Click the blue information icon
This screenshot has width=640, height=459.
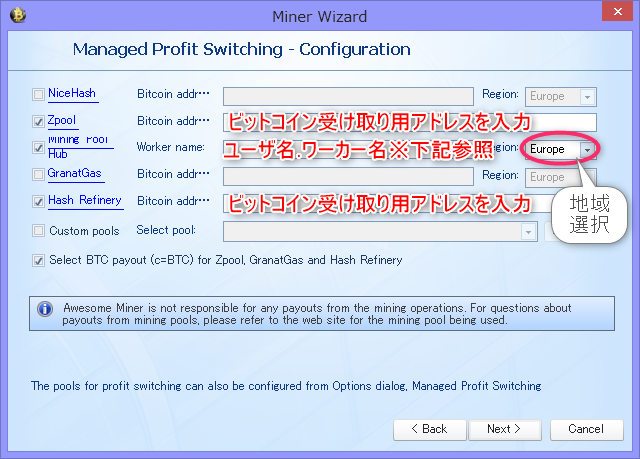[x=45, y=309]
